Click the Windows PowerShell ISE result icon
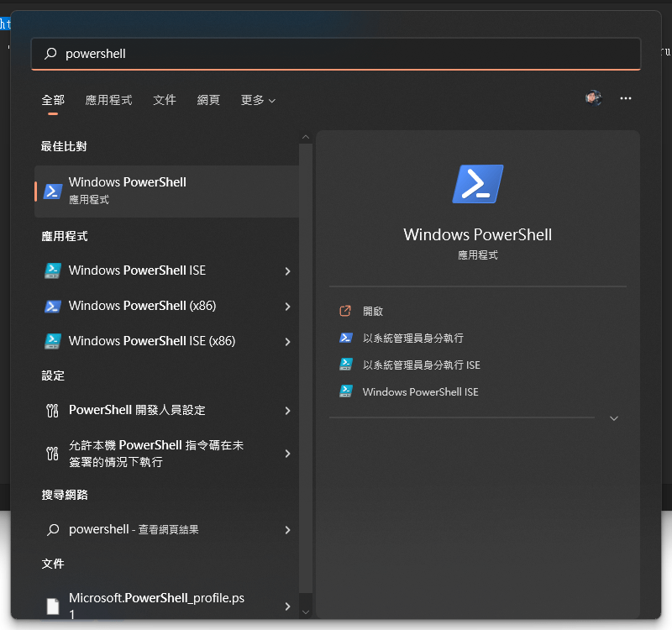 [x=53, y=270]
